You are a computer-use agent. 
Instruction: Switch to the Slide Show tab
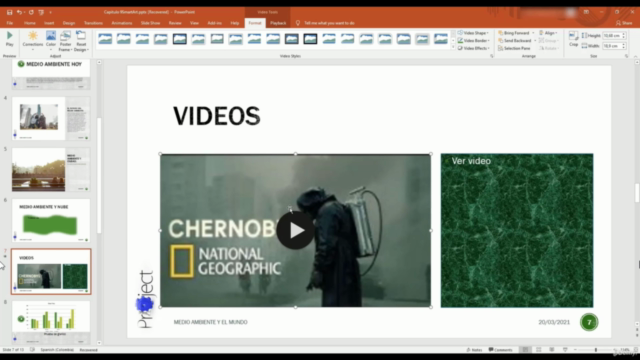[x=150, y=23]
